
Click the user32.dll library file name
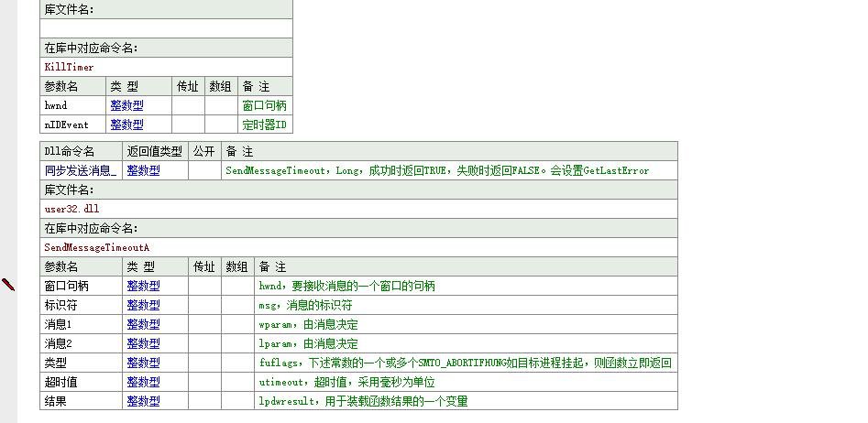click(x=71, y=209)
